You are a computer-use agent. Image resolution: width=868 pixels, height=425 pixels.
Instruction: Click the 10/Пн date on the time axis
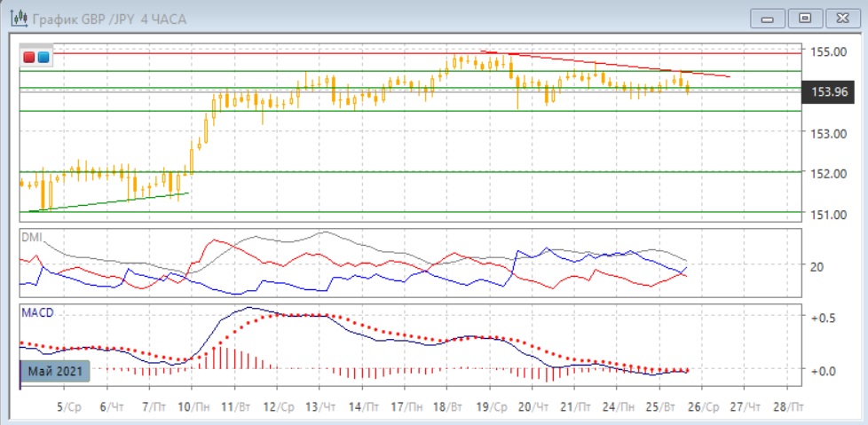click(190, 405)
